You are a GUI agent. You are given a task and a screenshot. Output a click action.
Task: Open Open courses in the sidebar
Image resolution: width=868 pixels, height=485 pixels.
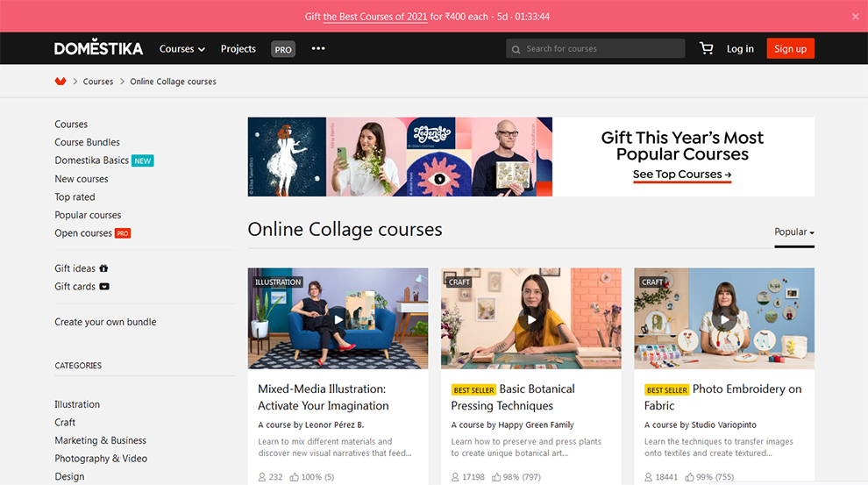point(83,233)
